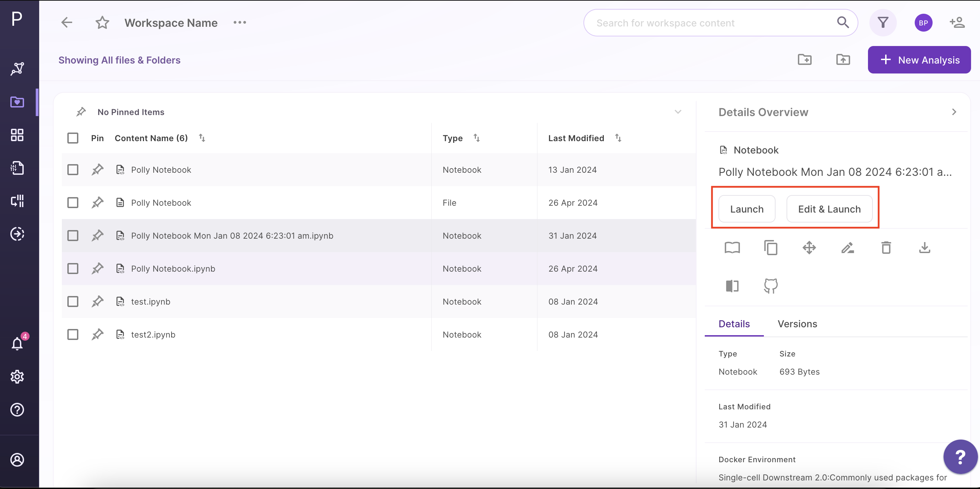Click the move arrows icon
This screenshot has height=489, width=980.
pos(809,248)
